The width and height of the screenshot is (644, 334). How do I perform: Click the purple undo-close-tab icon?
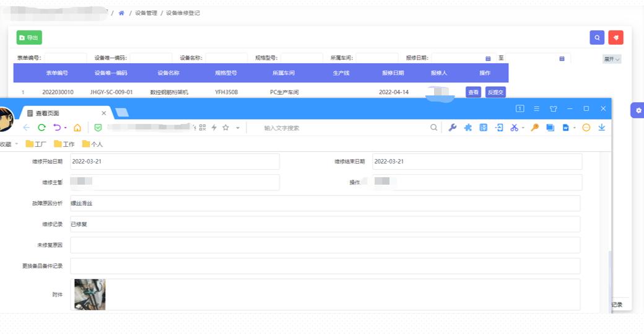coord(57,128)
